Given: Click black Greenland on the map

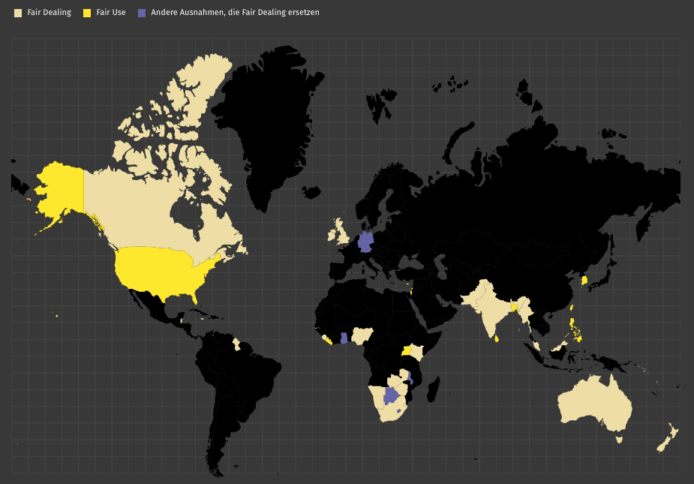Looking at the screenshot, I should coord(265,120).
